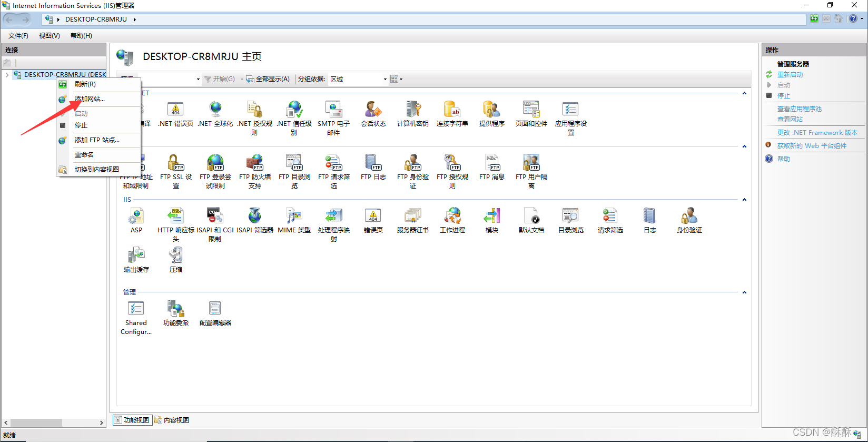
Task: Collapse the 管理 section group
Action: (744, 292)
